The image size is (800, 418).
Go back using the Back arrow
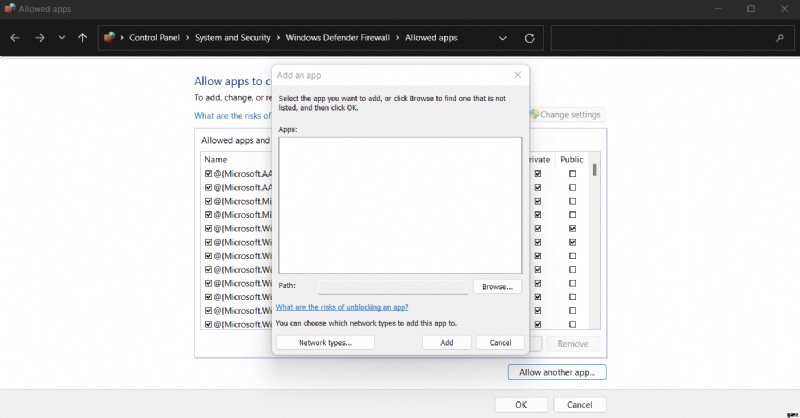pos(15,38)
